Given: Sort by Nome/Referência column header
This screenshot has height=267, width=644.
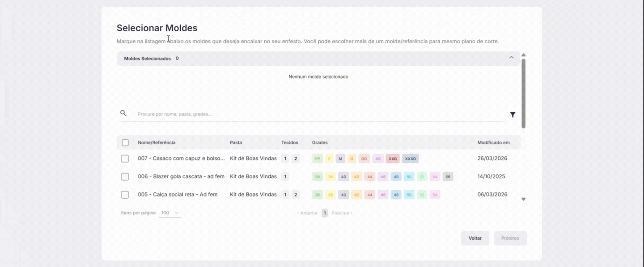Looking at the screenshot, I should coord(157,142).
